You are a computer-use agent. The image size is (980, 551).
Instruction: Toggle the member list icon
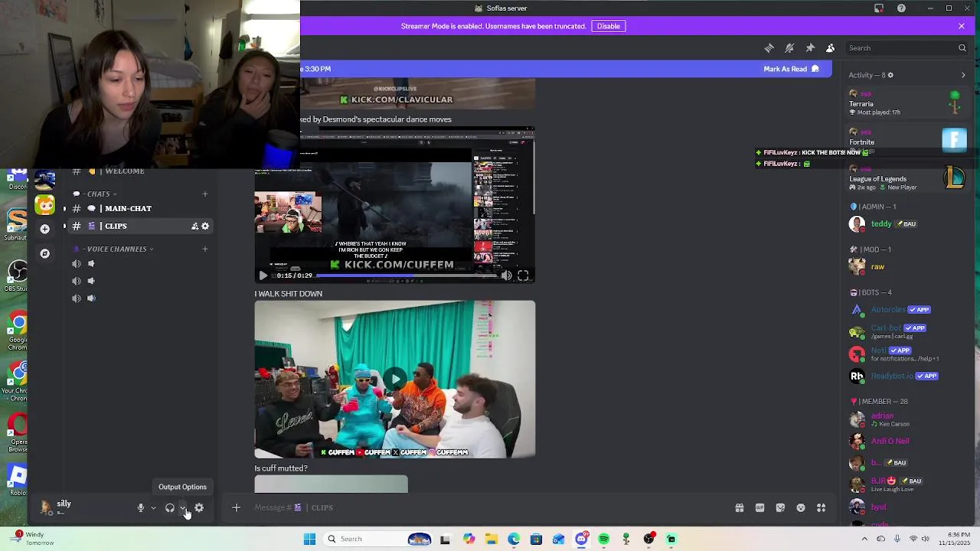[x=830, y=48]
